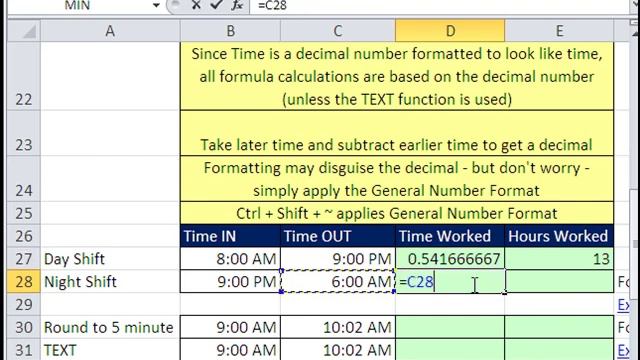Select the highlighted row 28 header

pos(24,281)
